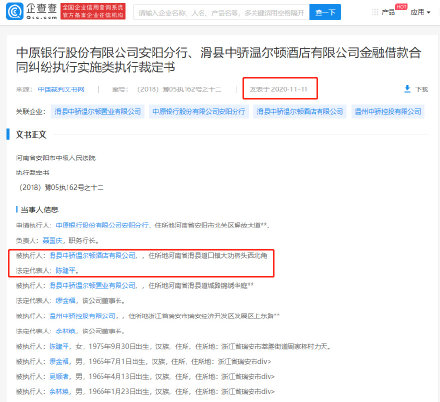Open related company tag 滑县中骄温尔顿置业有限公司
Screen dimensions: 440x402
(98, 111)
